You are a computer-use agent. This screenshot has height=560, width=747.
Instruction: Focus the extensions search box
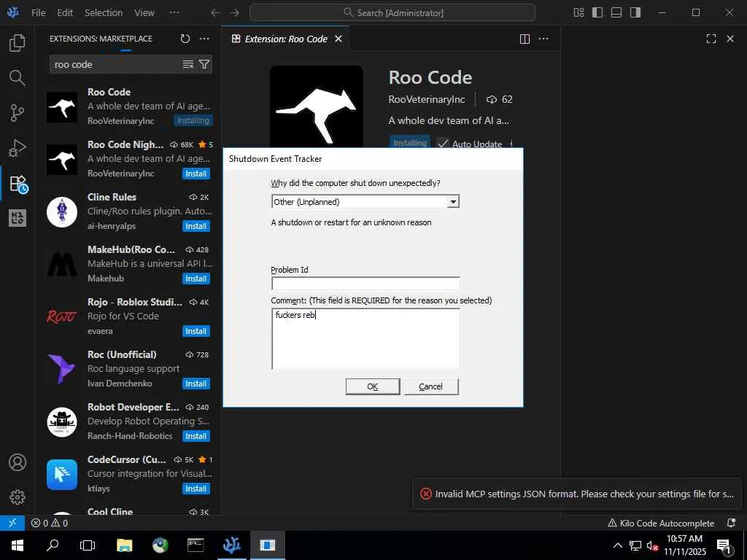pos(116,64)
